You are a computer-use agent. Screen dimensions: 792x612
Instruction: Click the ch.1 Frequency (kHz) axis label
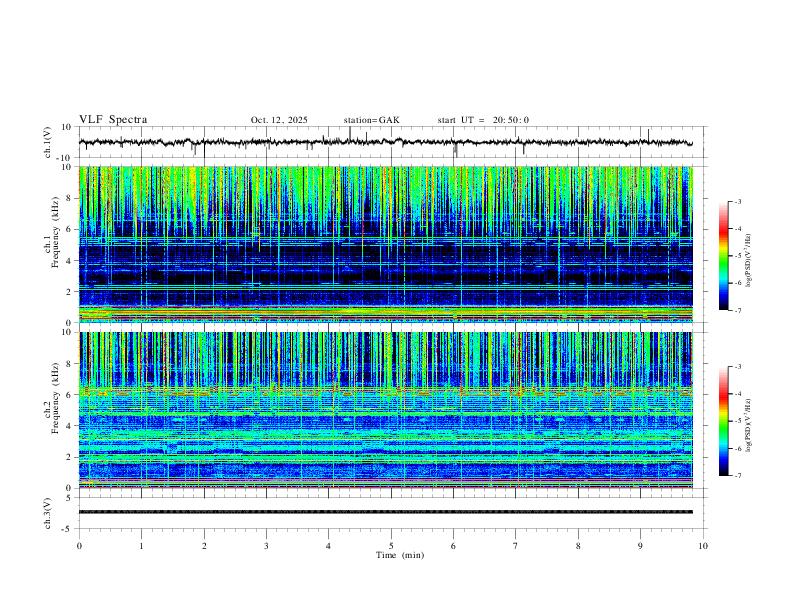[x=52, y=232]
